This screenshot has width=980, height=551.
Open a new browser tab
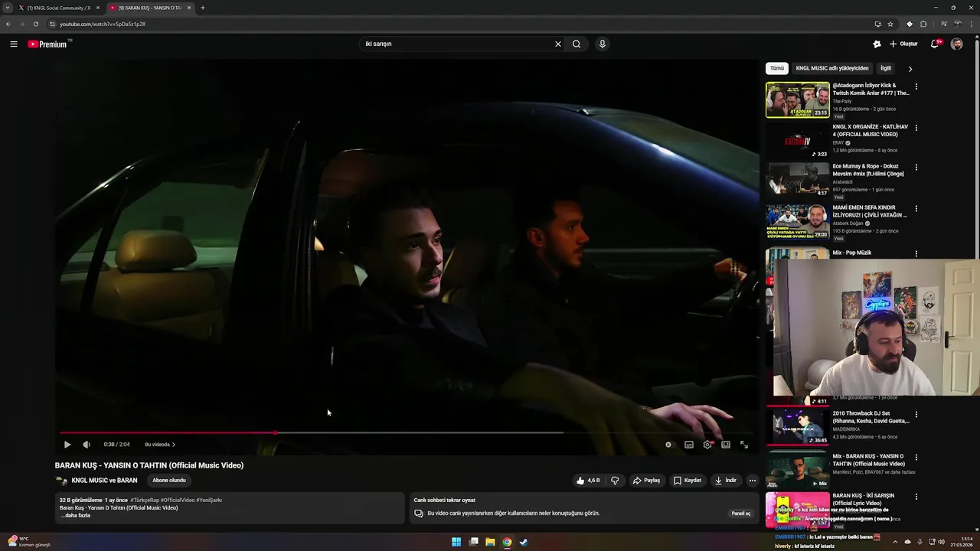click(203, 8)
